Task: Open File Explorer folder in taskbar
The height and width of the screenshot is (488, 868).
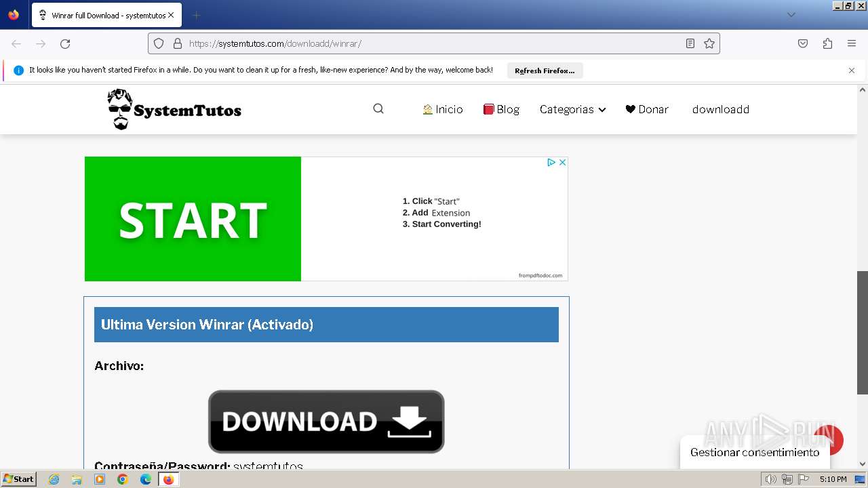Action: click(77, 479)
